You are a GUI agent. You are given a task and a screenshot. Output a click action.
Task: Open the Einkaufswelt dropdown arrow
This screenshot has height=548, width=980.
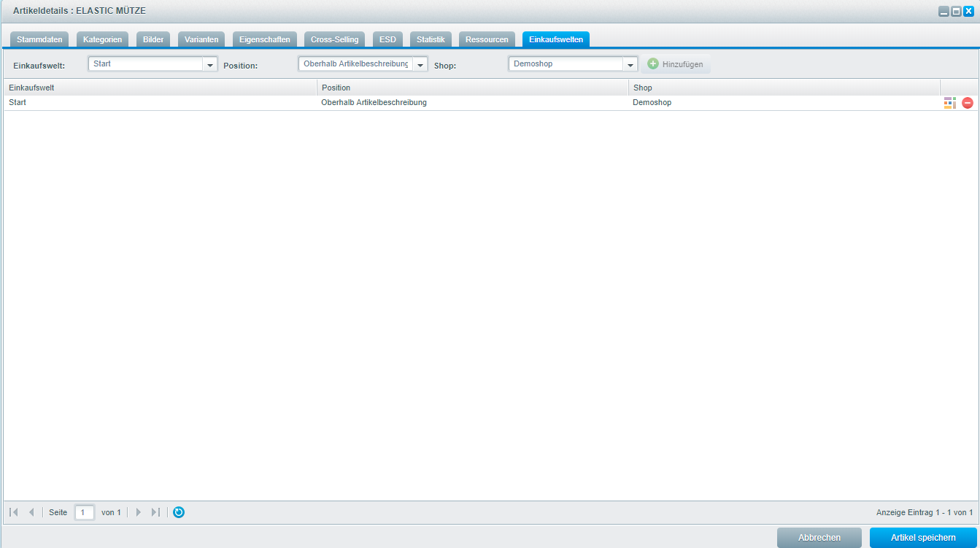coord(211,64)
